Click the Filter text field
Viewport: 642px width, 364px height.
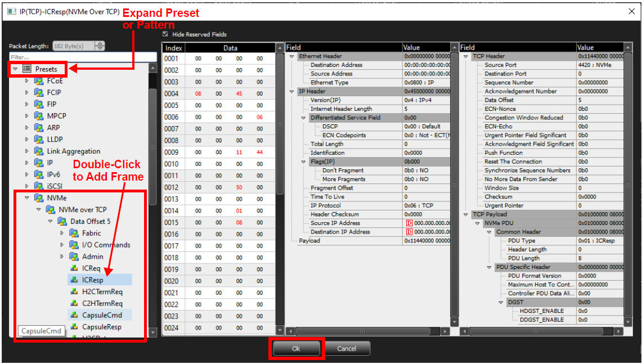tap(83, 57)
